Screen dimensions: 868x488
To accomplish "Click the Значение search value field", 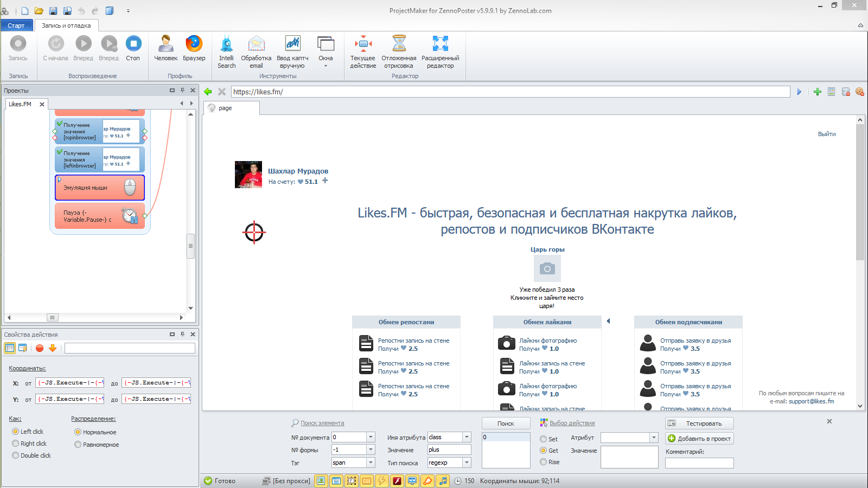I will point(449,450).
